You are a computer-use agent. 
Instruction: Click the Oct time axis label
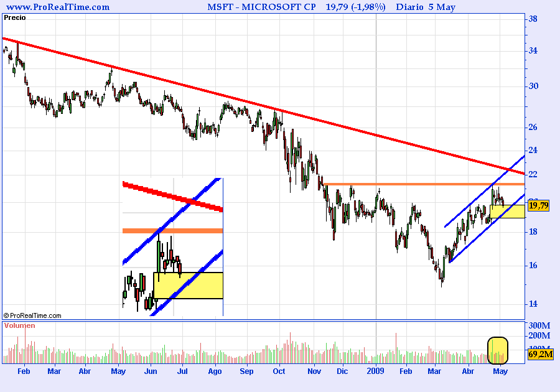[x=279, y=371]
